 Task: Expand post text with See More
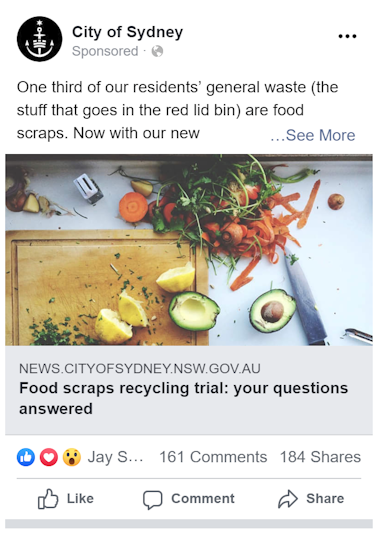pyautogui.click(x=313, y=135)
